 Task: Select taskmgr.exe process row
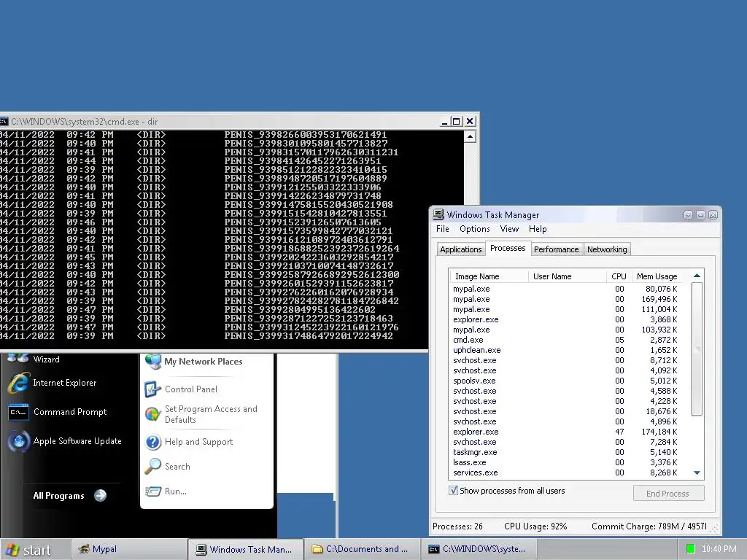(565, 452)
